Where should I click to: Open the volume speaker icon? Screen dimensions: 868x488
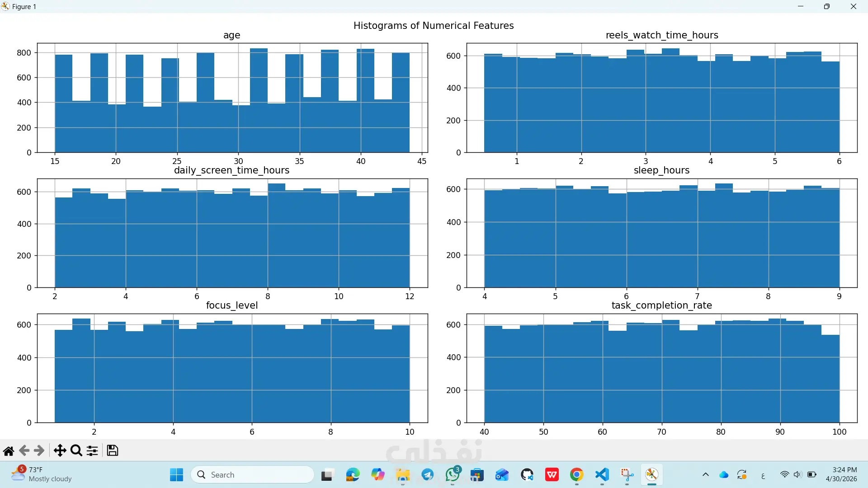coord(798,475)
